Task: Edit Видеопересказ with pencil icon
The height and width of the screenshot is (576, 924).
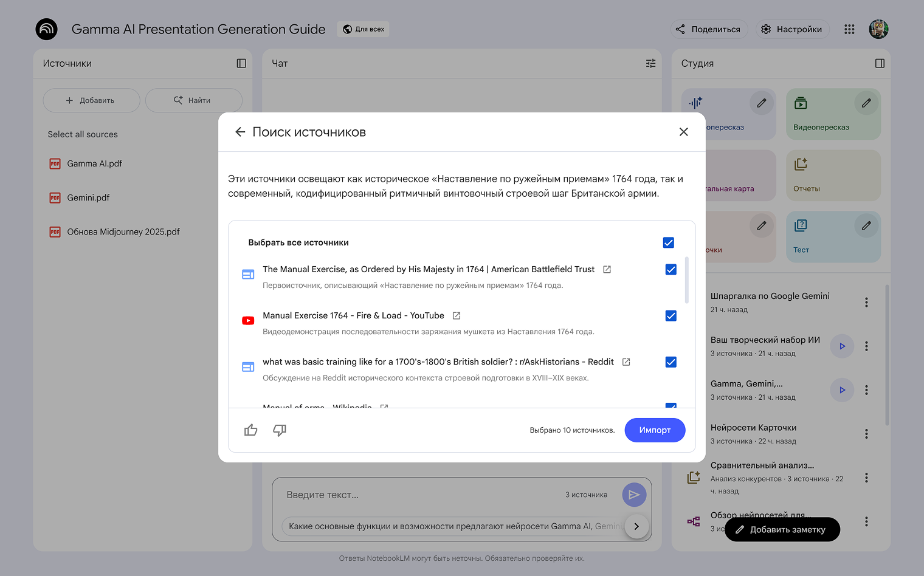Action: coord(866,103)
